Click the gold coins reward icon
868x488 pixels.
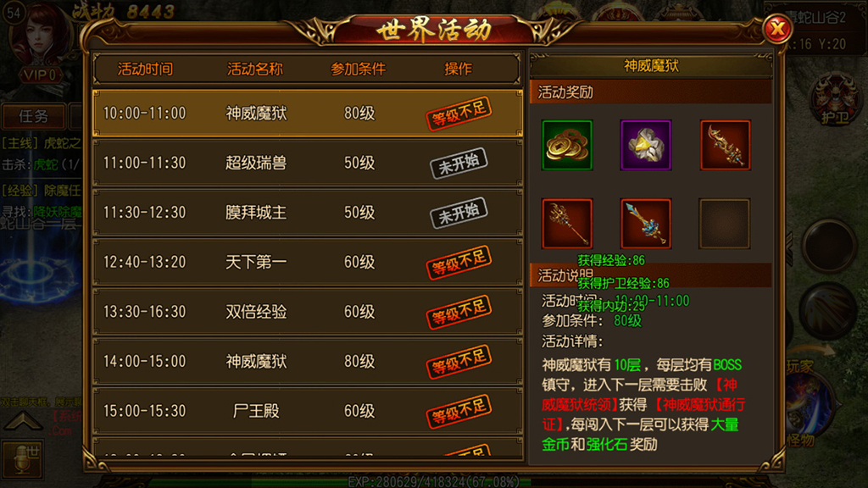click(567, 145)
